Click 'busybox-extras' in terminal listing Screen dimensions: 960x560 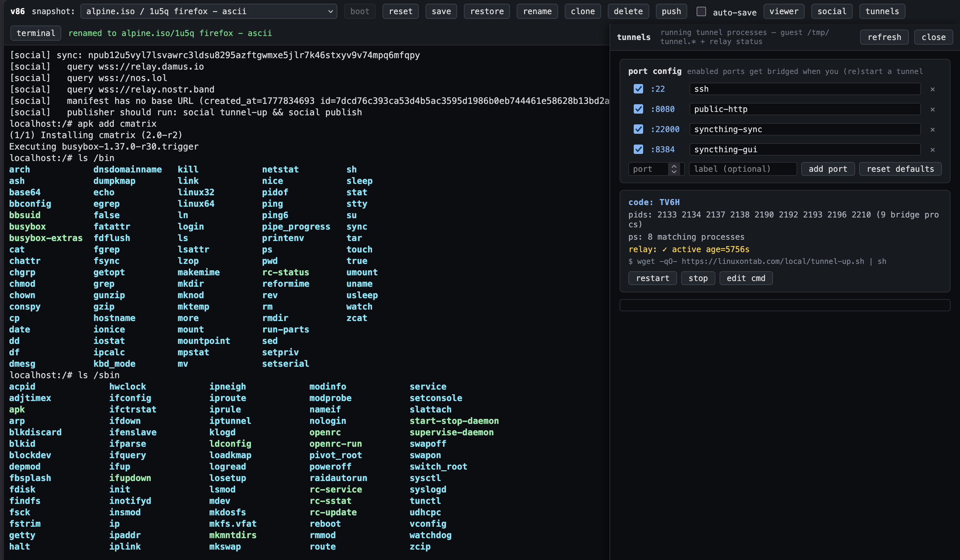coord(46,238)
